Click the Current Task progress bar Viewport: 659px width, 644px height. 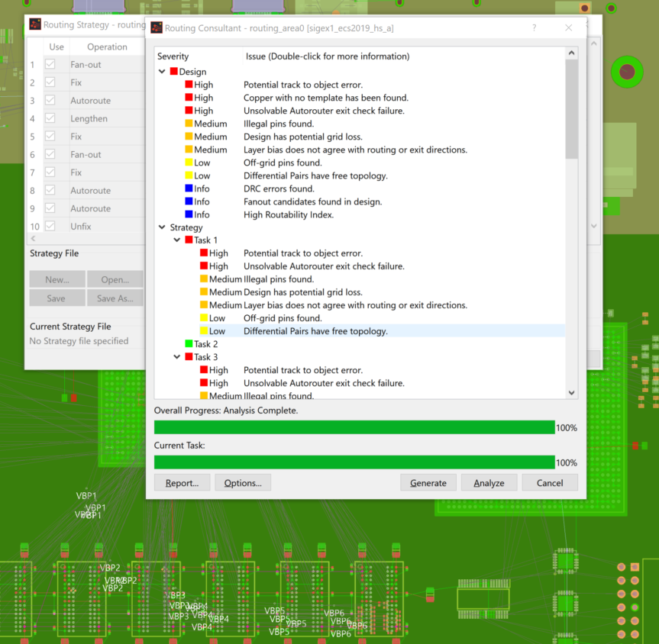tap(355, 462)
